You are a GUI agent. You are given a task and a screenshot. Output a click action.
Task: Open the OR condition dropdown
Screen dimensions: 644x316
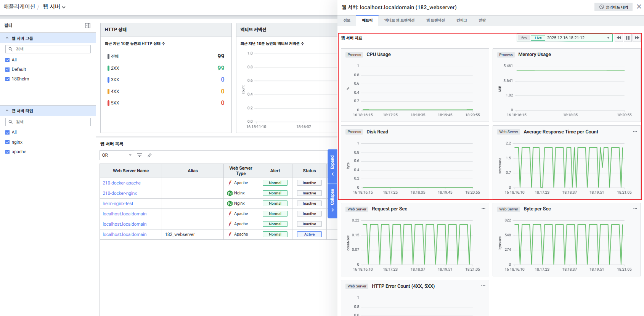[x=117, y=155]
